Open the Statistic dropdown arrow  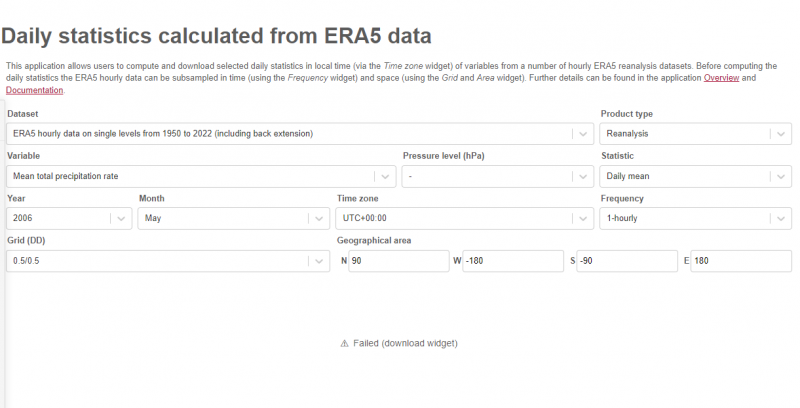tap(779, 176)
